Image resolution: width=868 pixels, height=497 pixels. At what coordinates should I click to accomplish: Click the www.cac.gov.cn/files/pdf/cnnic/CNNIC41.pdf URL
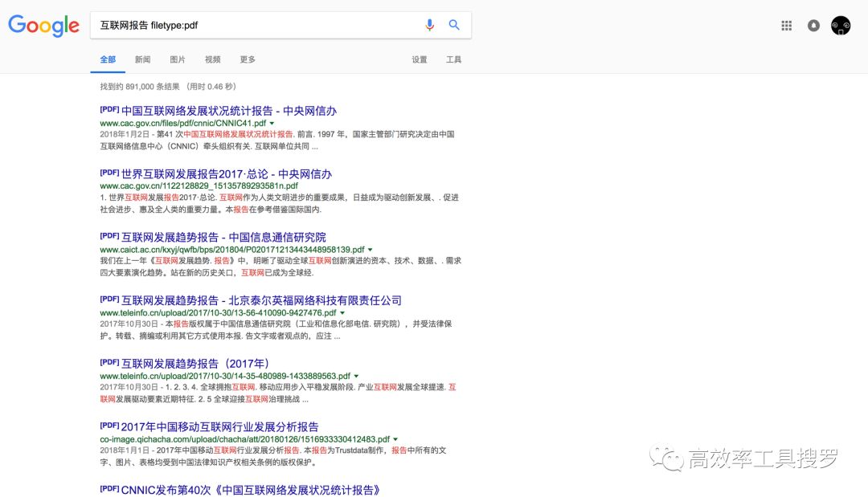click(x=182, y=124)
